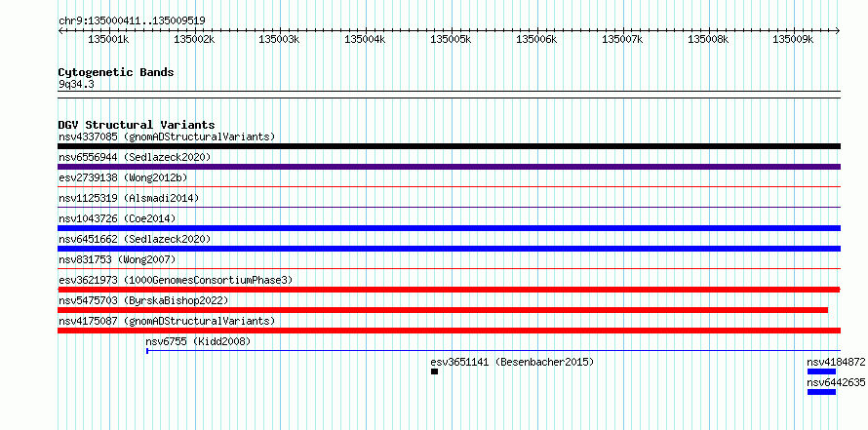Image resolution: width=868 pixels, height=430 pixels.
Task: Click ruler position 135006k
Action: [x=536, y=39]
